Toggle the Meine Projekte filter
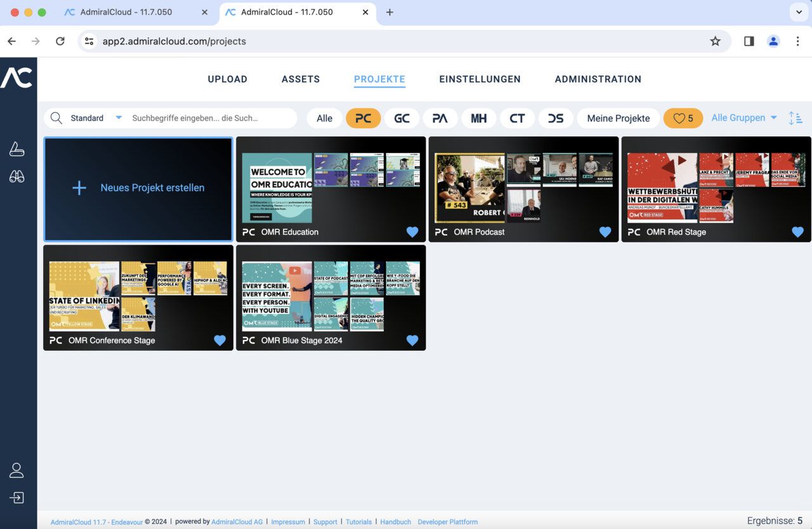Screen dimensions: 812x529 point(617,118)
